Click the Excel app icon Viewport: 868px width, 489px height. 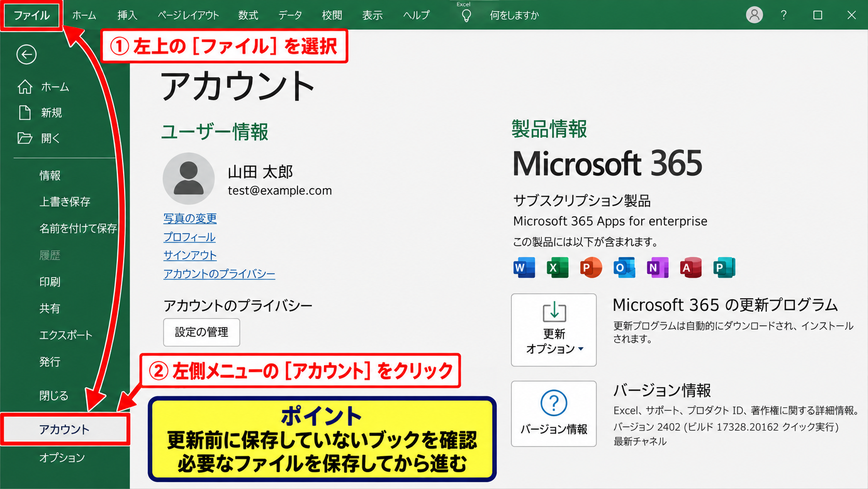(x=558, y=268)
